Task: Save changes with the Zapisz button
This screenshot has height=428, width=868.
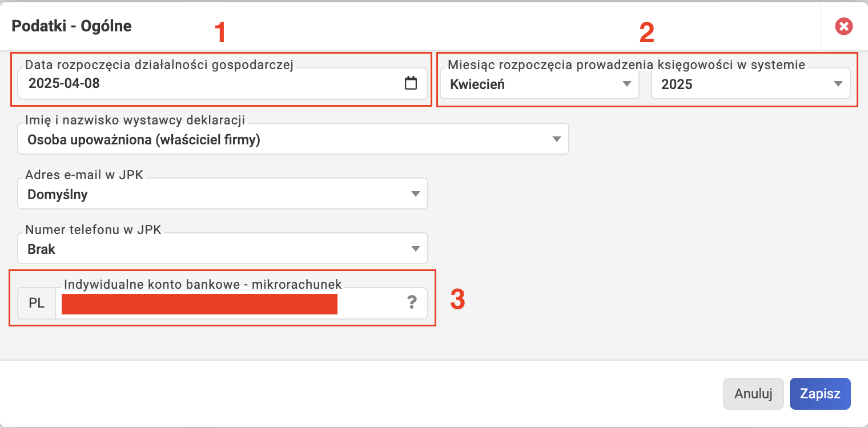Action: point(820,394)
